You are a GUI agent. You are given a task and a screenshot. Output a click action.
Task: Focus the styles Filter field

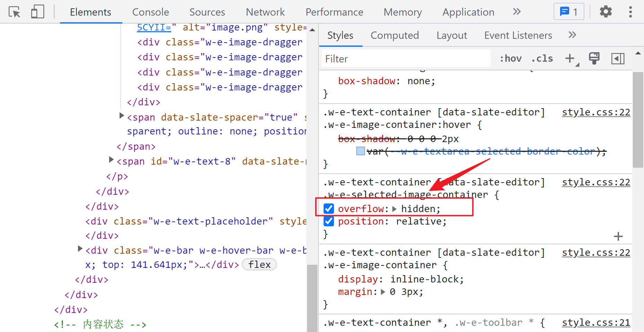tap(406, 59)
